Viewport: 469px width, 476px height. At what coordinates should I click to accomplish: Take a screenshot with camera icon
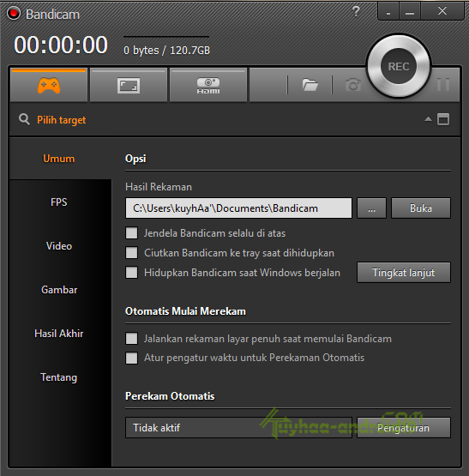pyautogui.click(x=353, y=85)
